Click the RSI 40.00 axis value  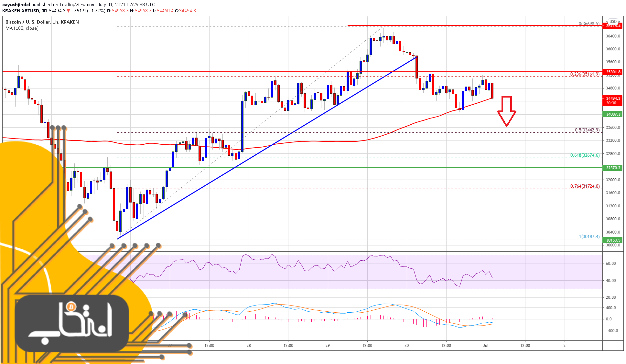[611, 281]
